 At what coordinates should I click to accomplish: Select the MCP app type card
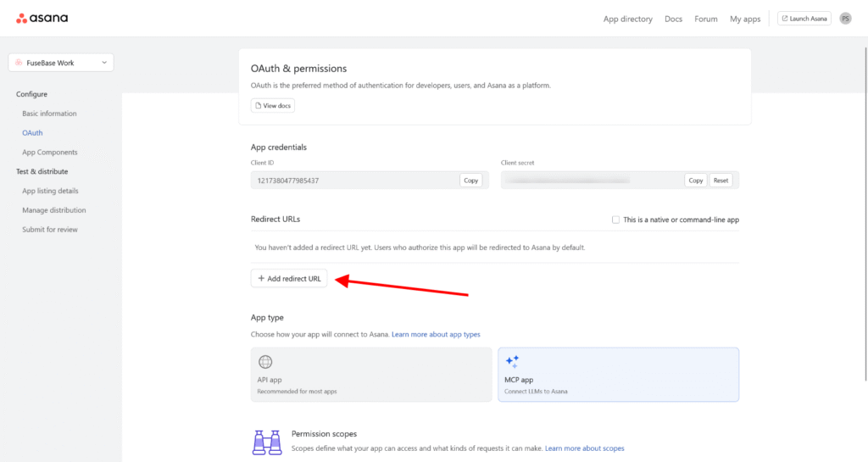[x=618, y=375]
